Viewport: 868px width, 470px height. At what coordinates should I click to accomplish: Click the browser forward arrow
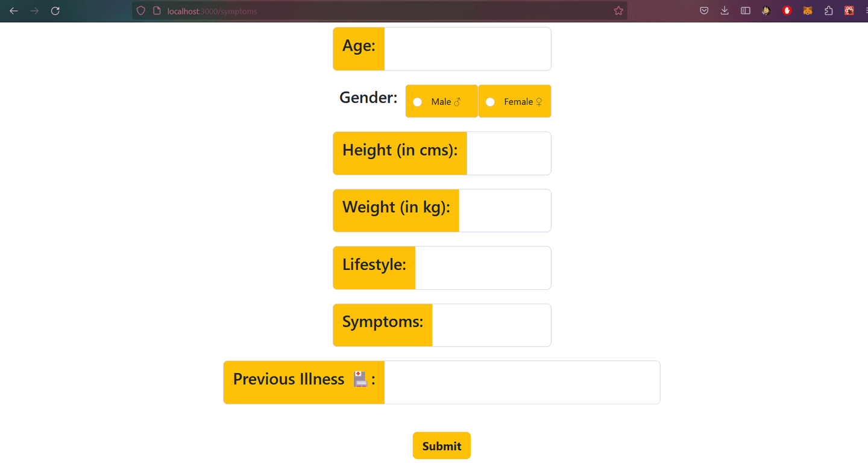click(34, 11)
